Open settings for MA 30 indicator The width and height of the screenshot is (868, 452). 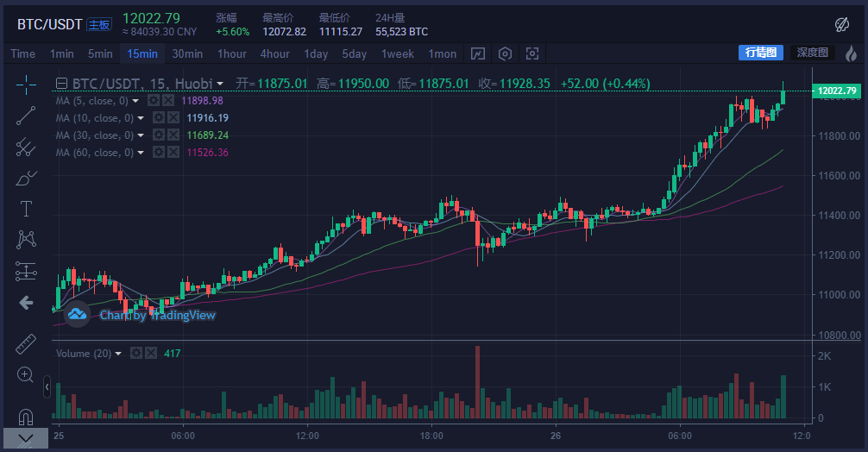(x=159, y=135)
